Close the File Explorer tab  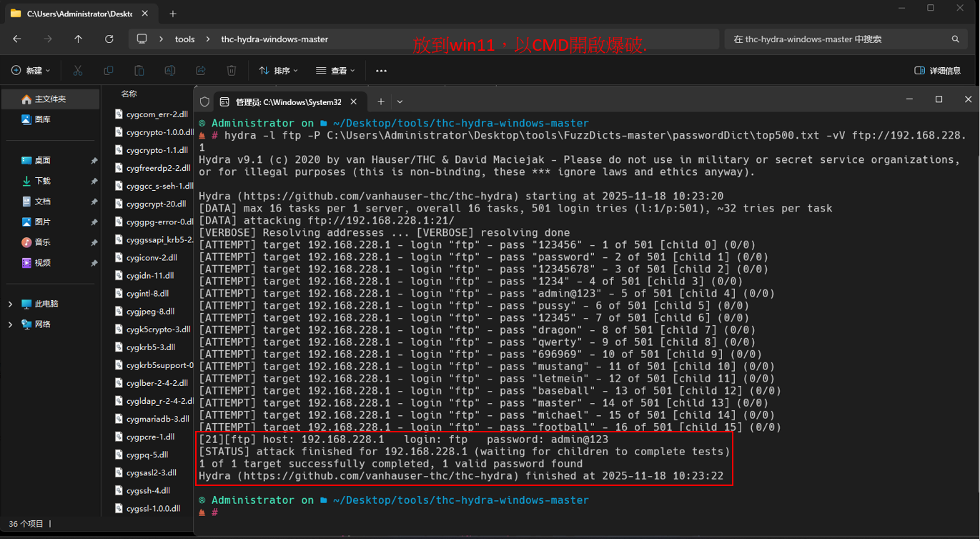tap(147, 14)
